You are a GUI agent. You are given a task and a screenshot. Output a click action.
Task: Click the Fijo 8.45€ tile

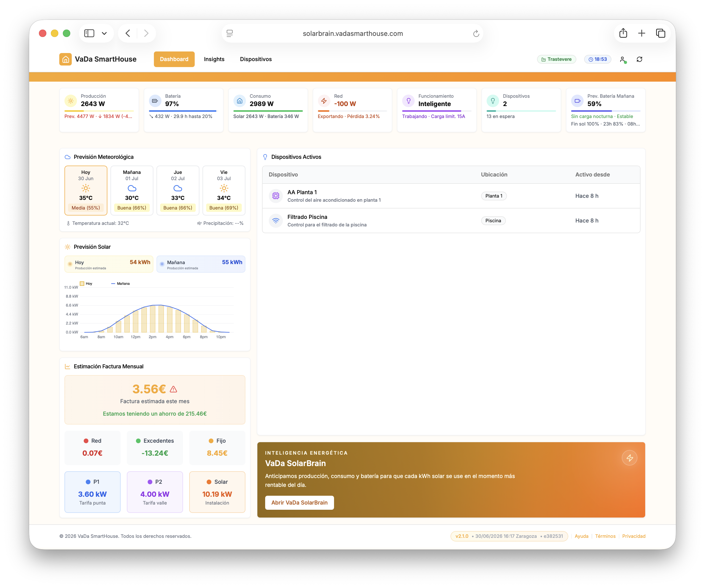pos(217,448)
